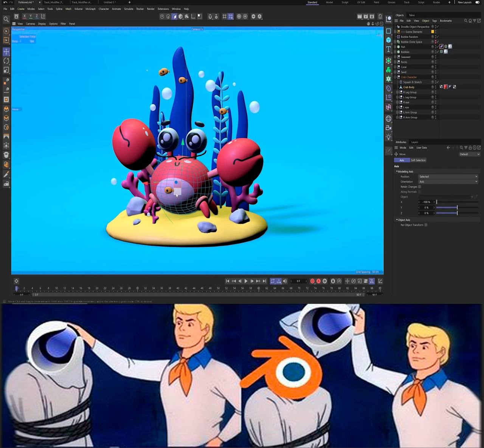The height and width of the screenshot is (448, 484).
Task: Open the viewport hamburger menu icon
Action: (14, 24)
